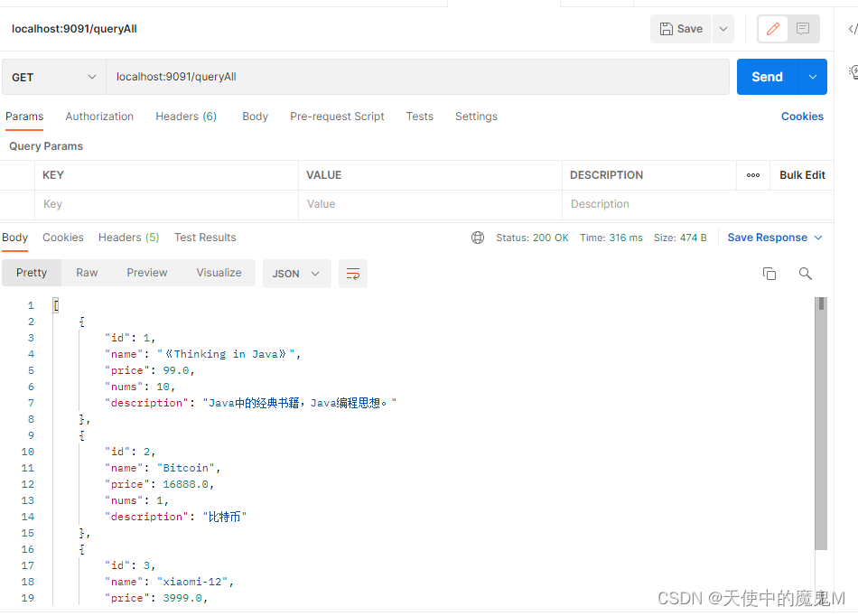Open the JSON format dropdown

[x=296, y=274]
